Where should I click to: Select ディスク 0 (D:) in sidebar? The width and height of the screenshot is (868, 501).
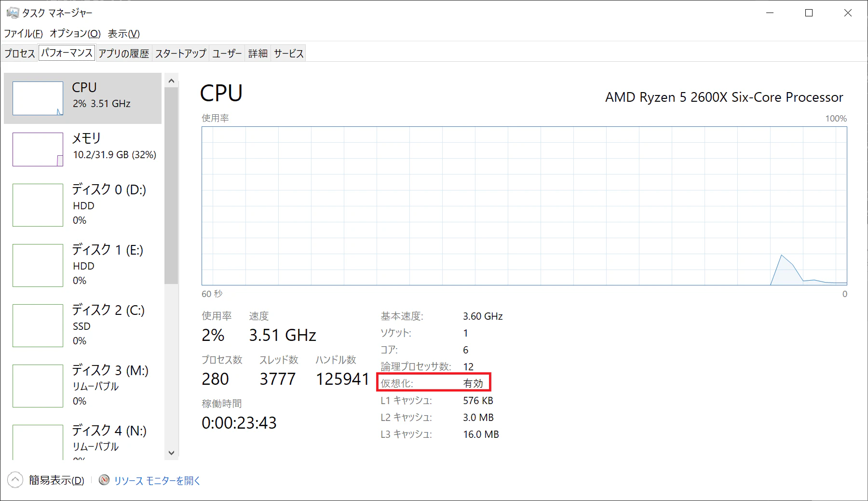click(83, 204)
